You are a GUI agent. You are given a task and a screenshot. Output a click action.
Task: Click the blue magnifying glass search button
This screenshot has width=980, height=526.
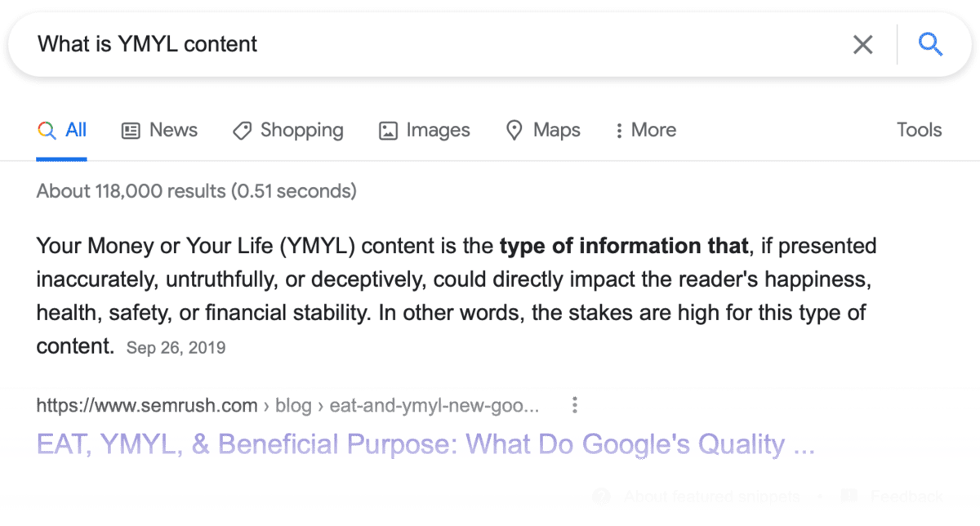[930, 44]
